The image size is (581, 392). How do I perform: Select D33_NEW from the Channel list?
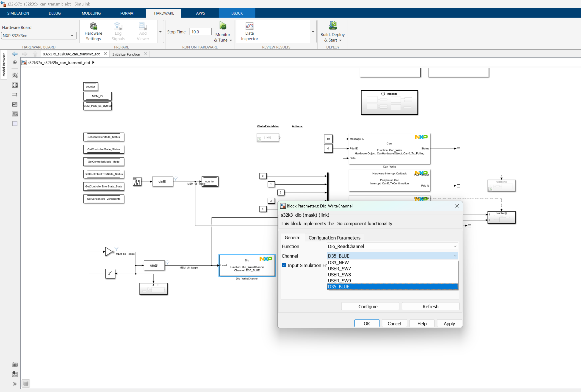(x=338, y=262)
